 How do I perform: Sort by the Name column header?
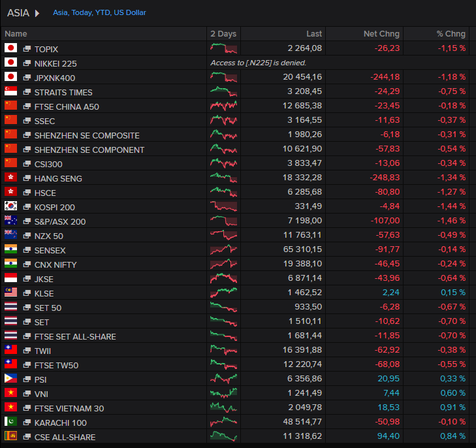coord(16,34)
